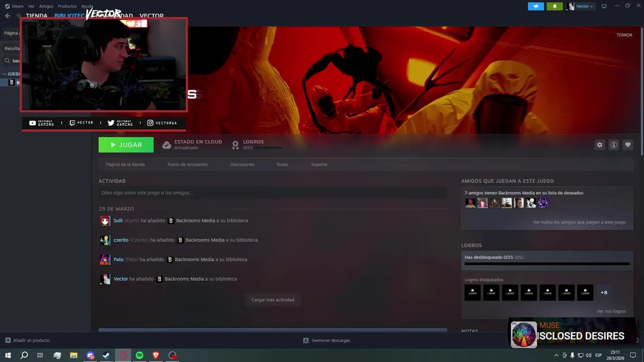Open Punto de encuentro tab
The image size is (644, 362).
click(x=188, y=164)
